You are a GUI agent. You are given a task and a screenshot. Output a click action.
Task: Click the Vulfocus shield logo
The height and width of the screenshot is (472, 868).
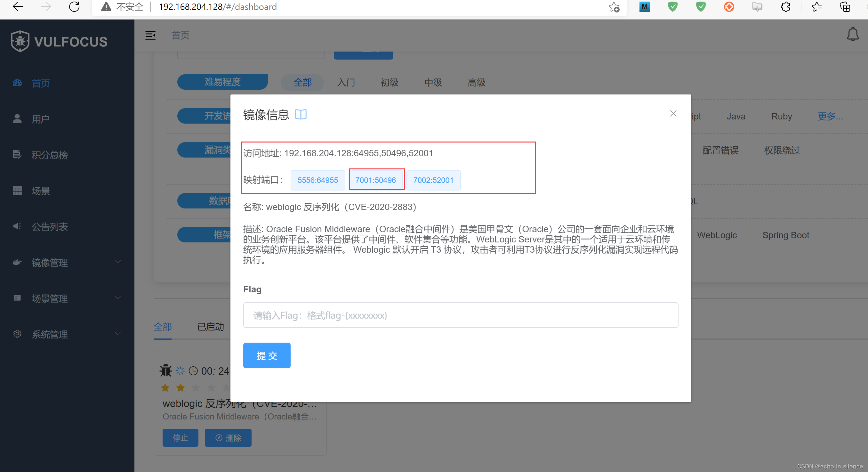click(20, 41)
